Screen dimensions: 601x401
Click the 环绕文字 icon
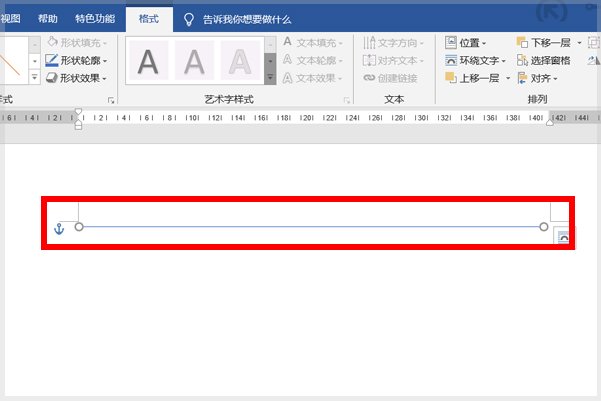(451, 60)
